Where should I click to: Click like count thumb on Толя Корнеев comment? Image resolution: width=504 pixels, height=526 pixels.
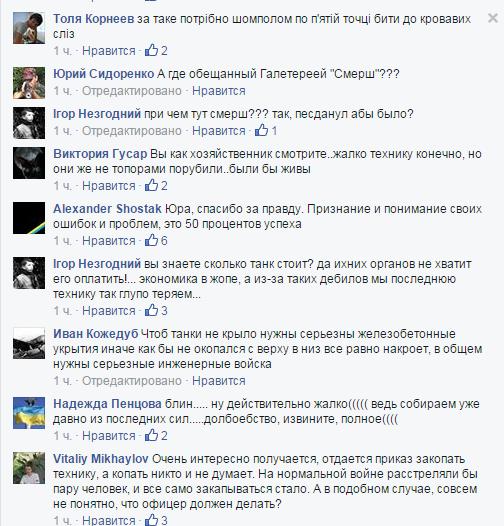[x=151, y=50]
